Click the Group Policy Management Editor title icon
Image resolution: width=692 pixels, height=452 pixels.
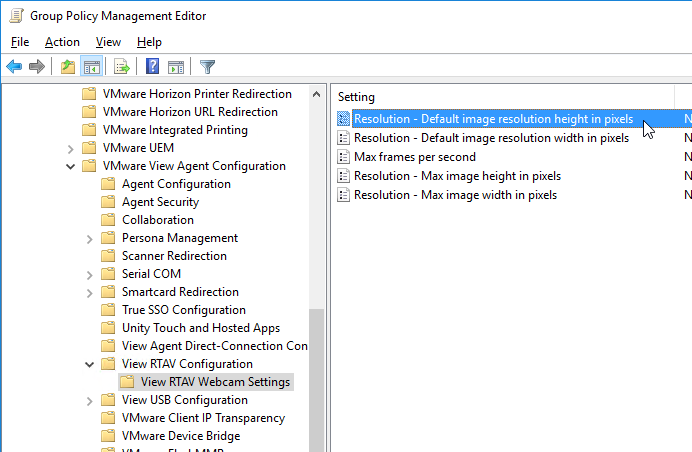(16, 15)
